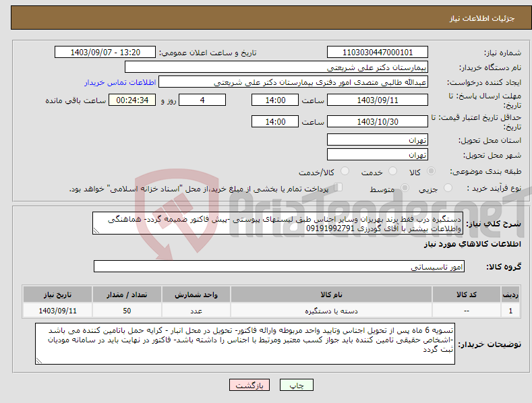The height and width of the screenshot is (403, 532).
Task: Click the item name cell دسته یا دستگیره
Action: pyautogui.click(x=331, y=311)
